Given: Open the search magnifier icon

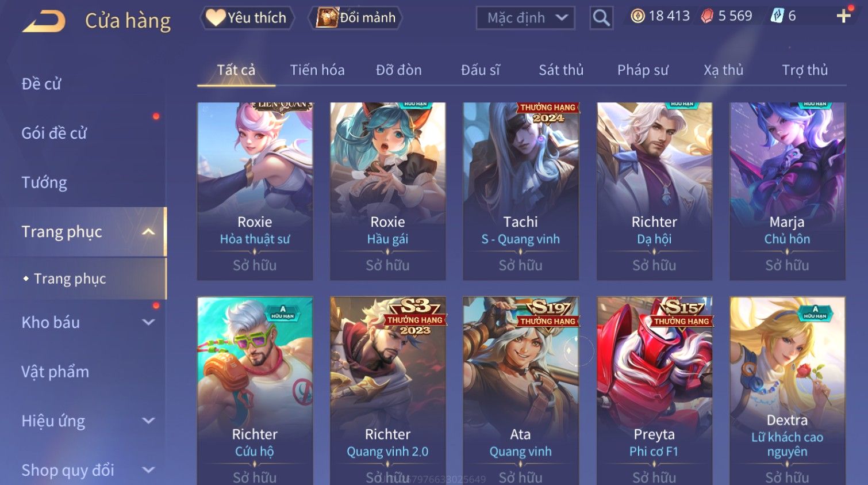Looking at the screenshot, I should point(601,18).
